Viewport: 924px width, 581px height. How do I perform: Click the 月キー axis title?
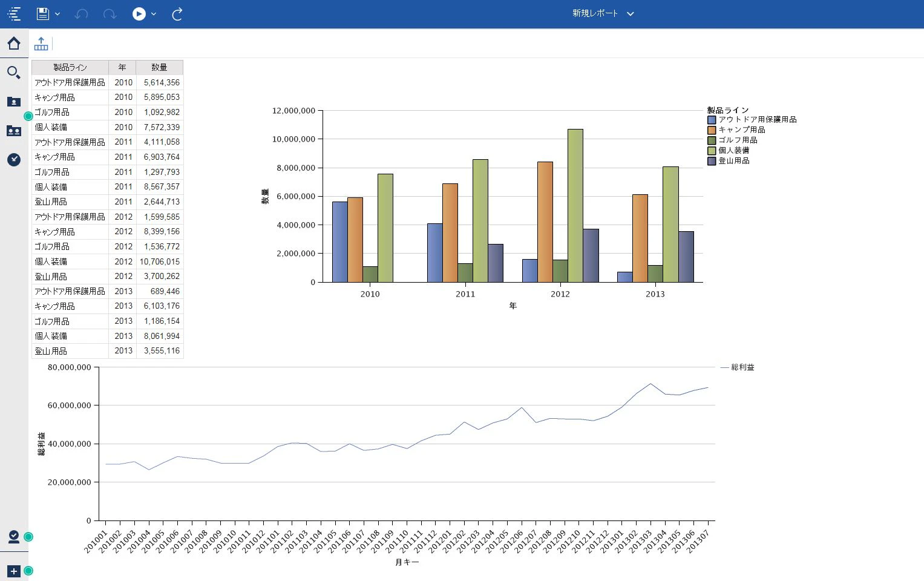[x=407, y=562]
